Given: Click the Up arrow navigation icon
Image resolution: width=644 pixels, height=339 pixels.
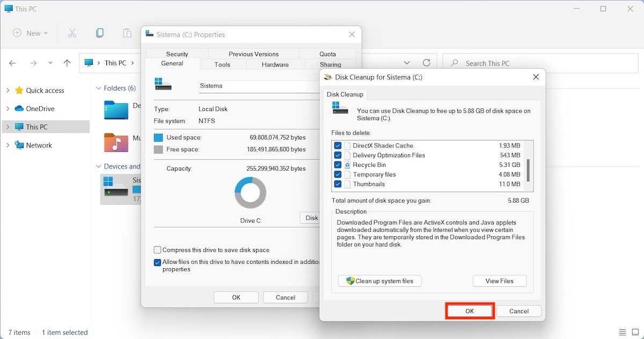Looking at the screenshot, I should pyautogui.click(x=67, y=63).
